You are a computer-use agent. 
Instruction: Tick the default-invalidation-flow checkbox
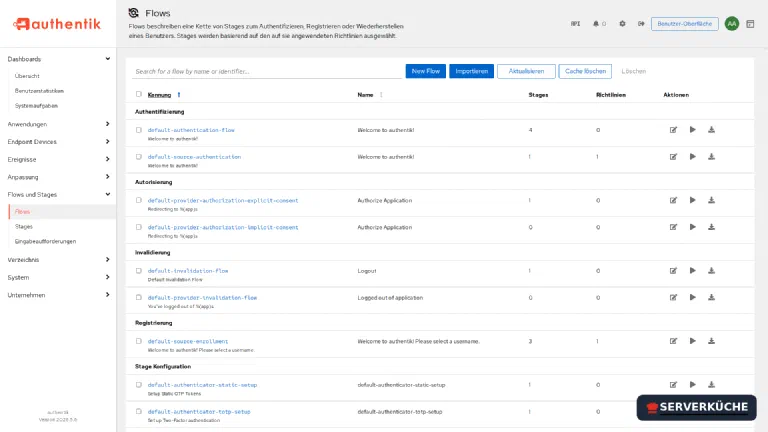point(139,271)
